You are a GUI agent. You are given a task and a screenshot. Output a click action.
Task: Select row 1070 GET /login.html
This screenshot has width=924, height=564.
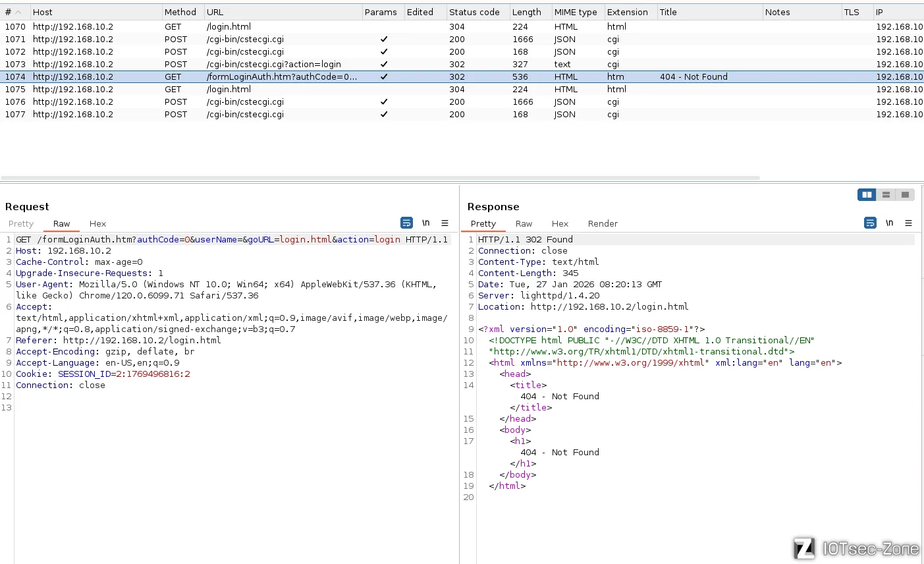click(229, 27)
